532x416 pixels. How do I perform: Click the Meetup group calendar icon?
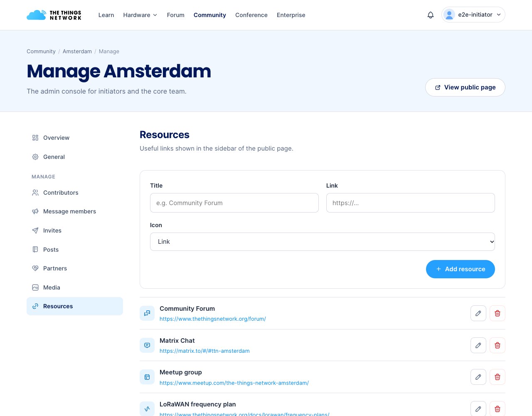pos(147,377)
